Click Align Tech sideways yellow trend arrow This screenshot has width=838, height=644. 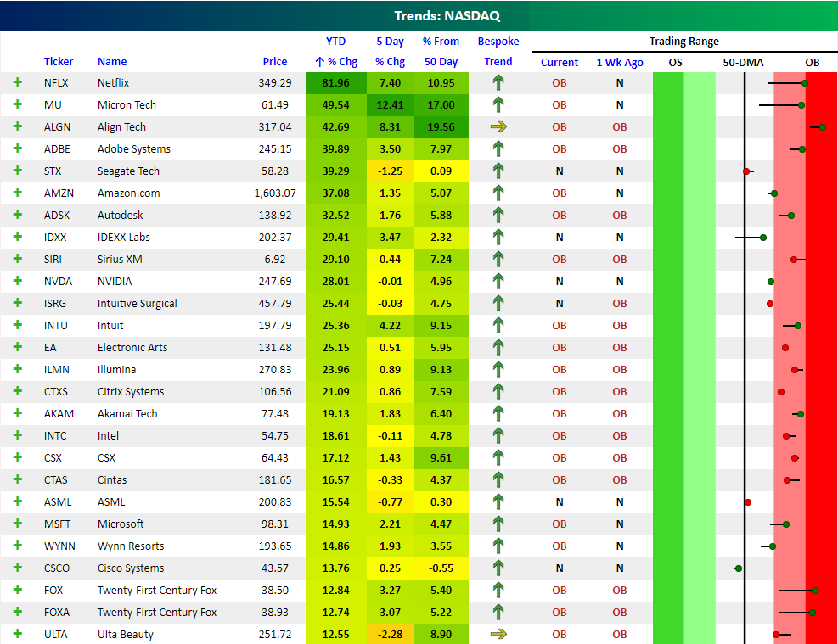(x=498, y=126)
